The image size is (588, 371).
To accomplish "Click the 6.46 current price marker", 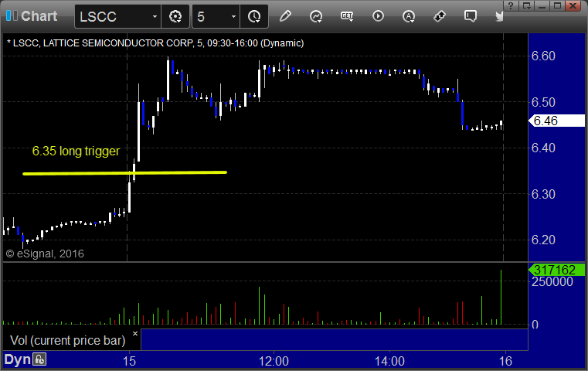I will point(556,121).
